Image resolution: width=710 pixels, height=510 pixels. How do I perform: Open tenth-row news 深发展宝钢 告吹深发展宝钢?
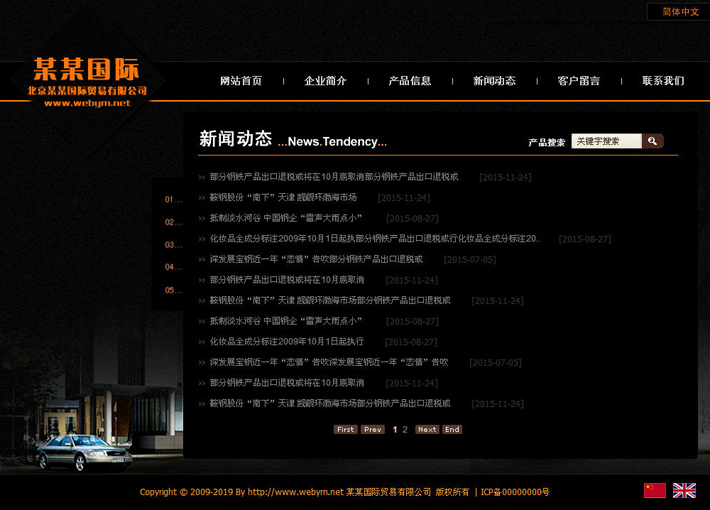(x=329, y=362)
